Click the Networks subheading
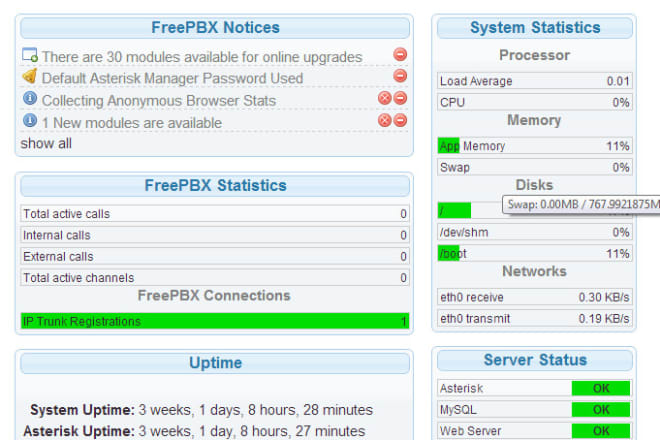This screenshot has height=440, width=660. (x=534, y=272)
